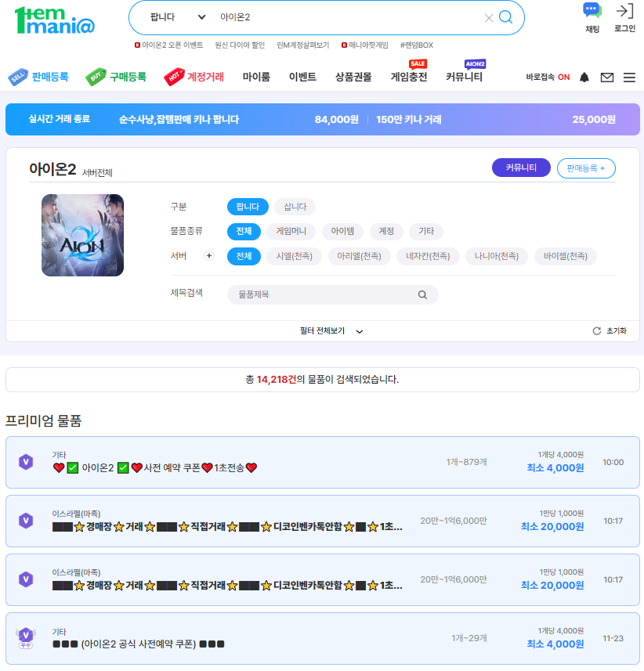
Task: Open the 팝니다 search type dropdown
Action: [178, 17]
